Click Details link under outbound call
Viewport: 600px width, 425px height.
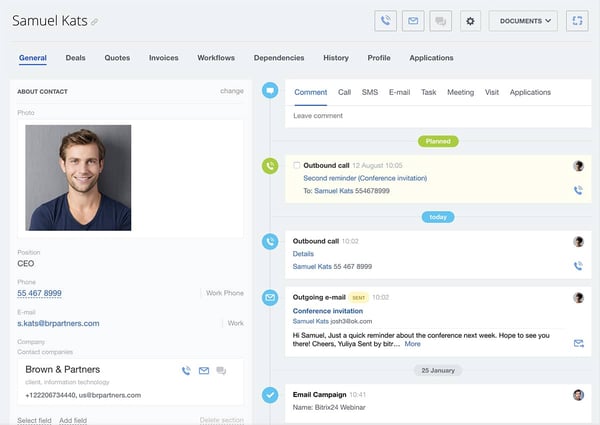click(303, 254)
